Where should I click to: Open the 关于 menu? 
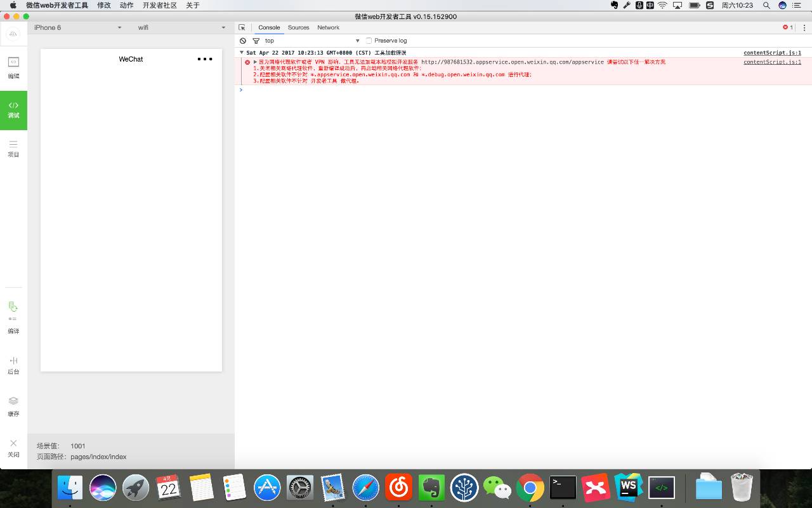tap(193, 5)
